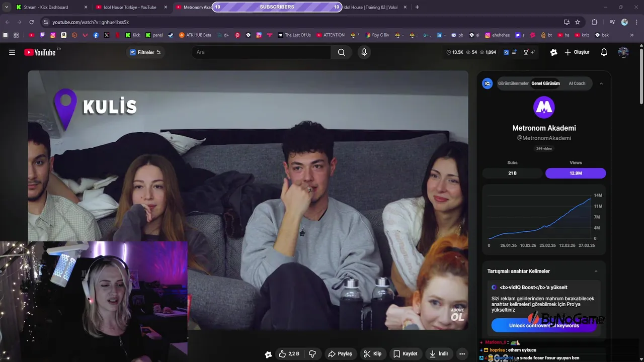644x362 pixels.
Task: Open the Pinterest bookmark icon
Action: 237,35
